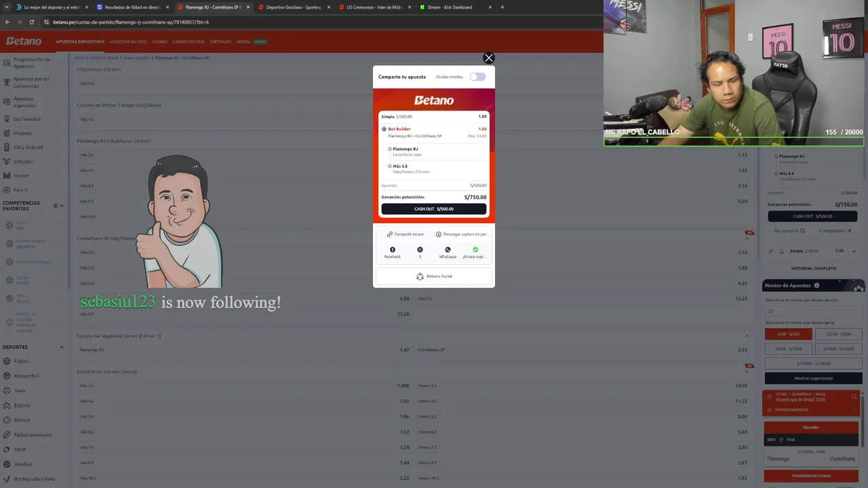Screen dimensions: 868x488
Task: Open Misiones target icon
Action: pyautogui.click(x=6, y=134)
